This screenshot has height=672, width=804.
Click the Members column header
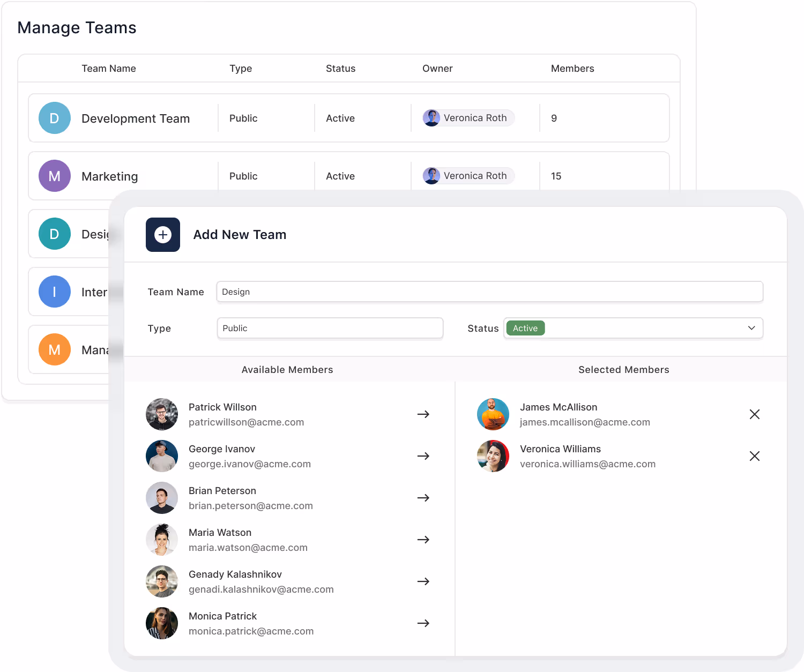tap(572, 69)
